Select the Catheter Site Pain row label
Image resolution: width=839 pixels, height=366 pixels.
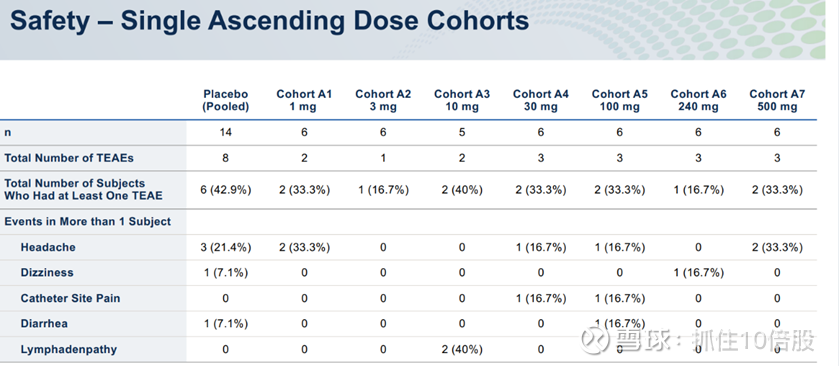[x=70, y=298]
